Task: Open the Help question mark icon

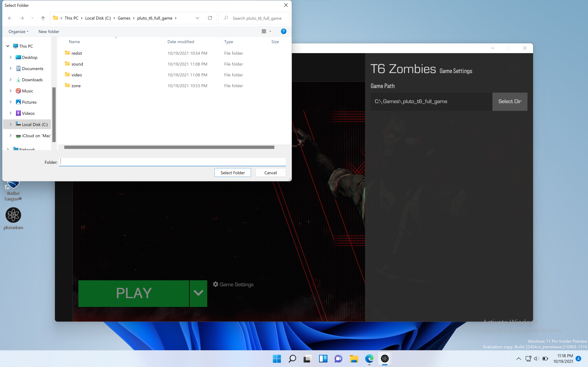Action: click(x=283, y=31)
